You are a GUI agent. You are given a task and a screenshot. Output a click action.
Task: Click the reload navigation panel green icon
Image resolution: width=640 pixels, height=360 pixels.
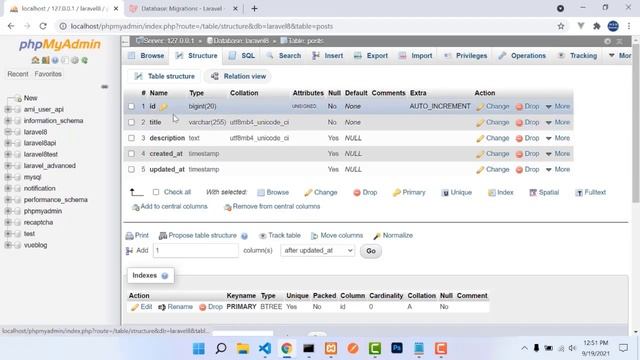point(84,60)
